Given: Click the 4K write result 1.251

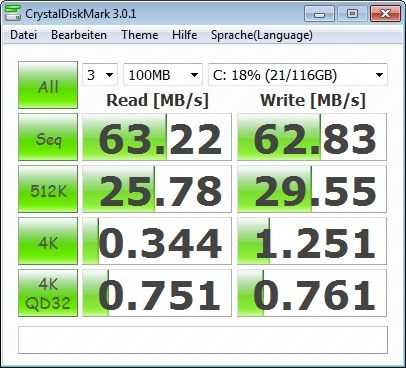Looking at the screenshot, I should pos(312,241).
